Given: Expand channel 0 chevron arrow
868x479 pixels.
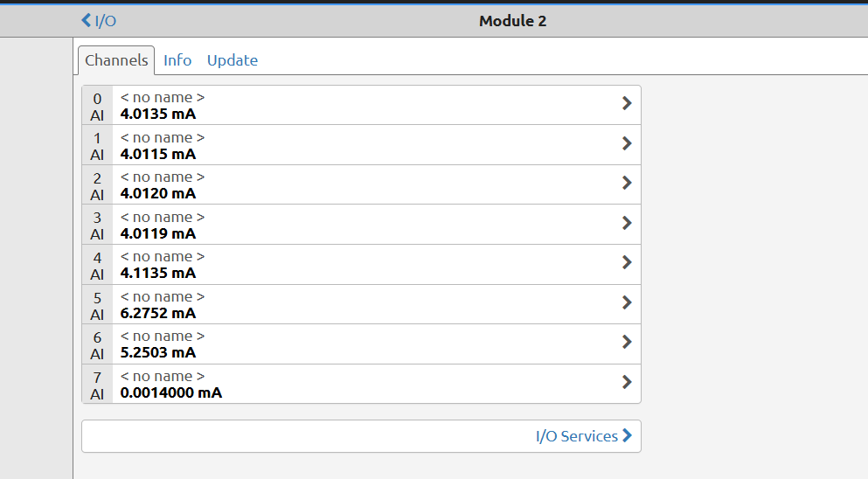Looking at the screenshot, I should [x=627, y=103].
